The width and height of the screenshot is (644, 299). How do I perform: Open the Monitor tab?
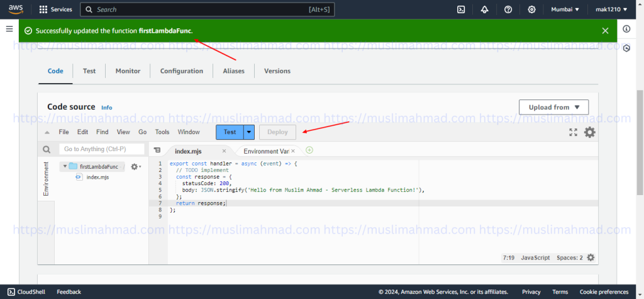pos(128,71)
